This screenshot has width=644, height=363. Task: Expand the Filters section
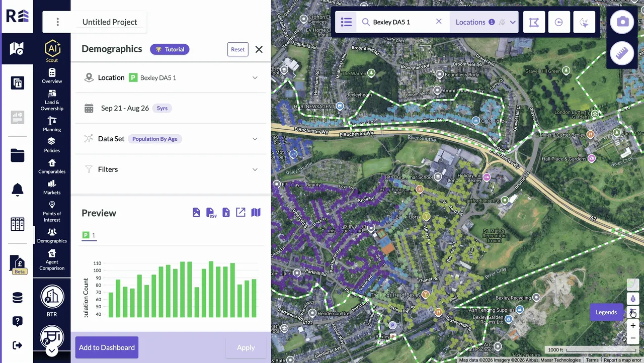tap(171, 169)
